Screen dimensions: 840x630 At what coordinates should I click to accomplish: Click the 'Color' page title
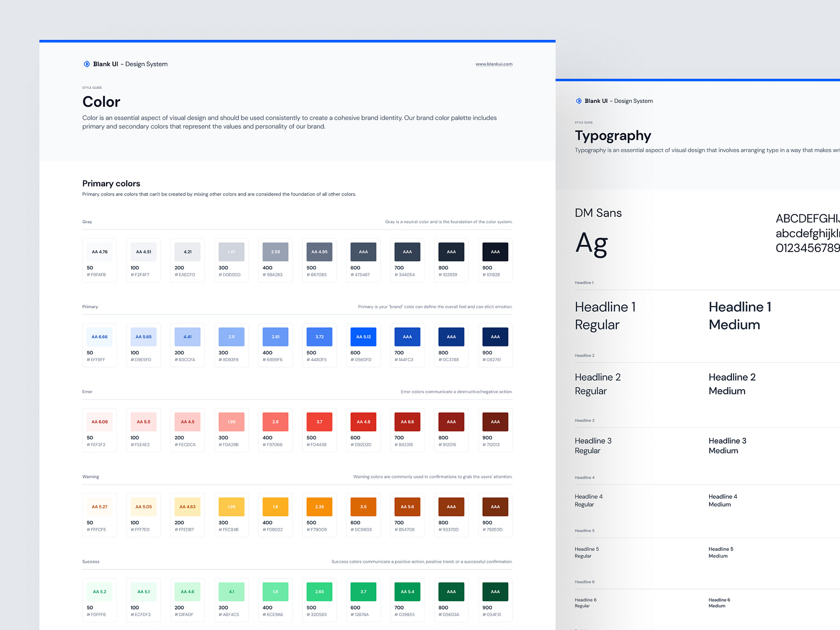[x=101, y=102]
